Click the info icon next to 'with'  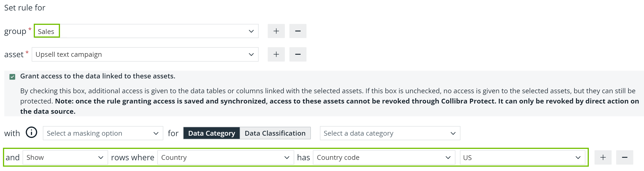pos(31,133)
